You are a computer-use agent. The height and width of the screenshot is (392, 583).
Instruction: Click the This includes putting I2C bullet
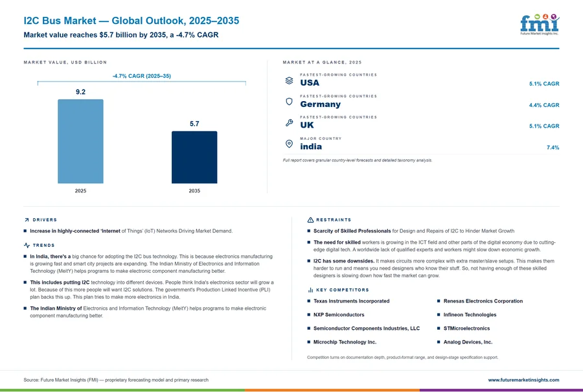152,290
